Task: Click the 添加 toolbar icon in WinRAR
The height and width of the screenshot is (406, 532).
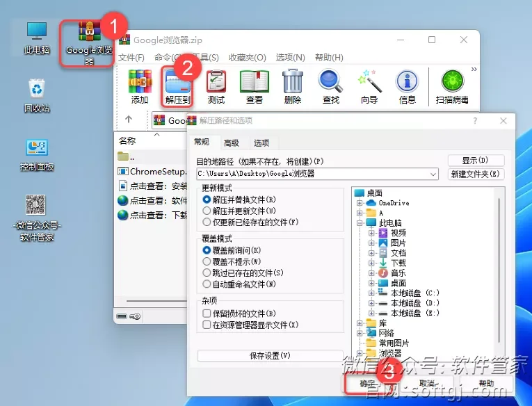Action: point(140,87)
